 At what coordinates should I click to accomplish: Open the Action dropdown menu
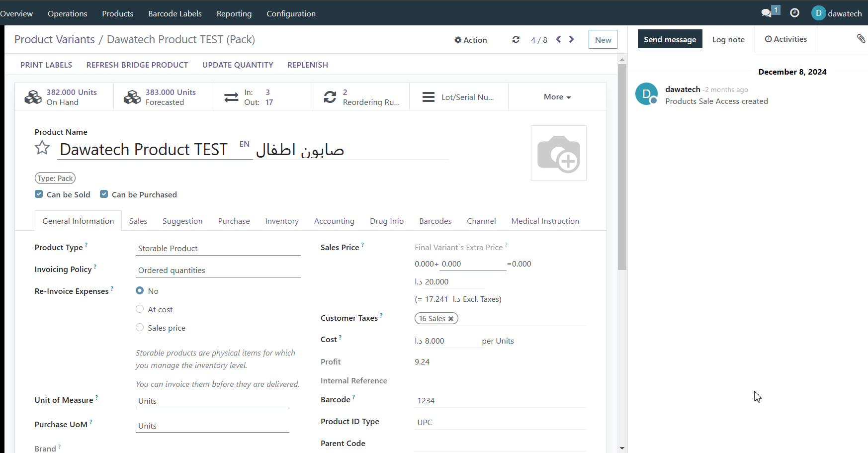pyautogui.click(x=471, y=40)
